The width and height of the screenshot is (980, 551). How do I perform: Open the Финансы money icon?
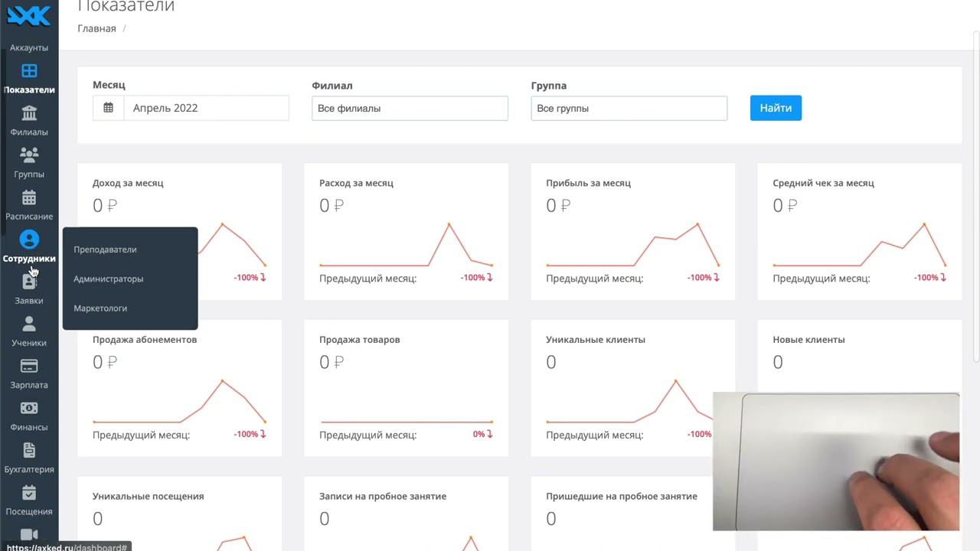pyautogui.click(x=29, y=408)
